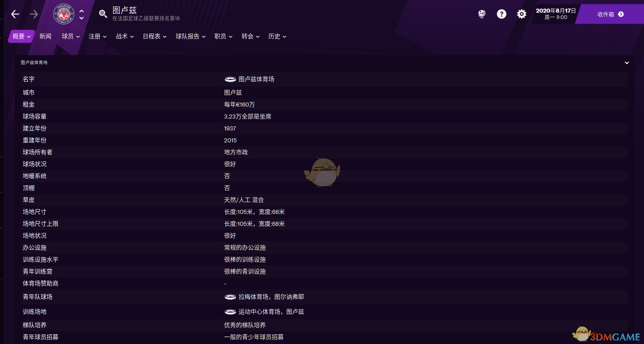Go back with the left arrow
644x344 pixels.
click(15, 14)
